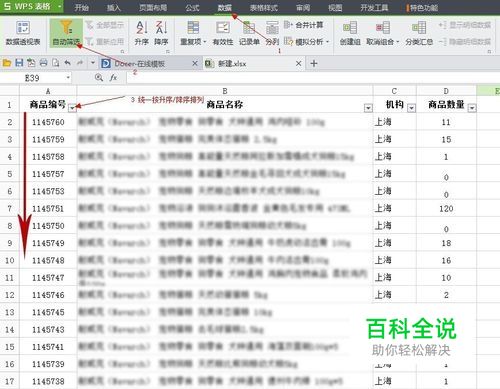
Task: Click the name box showing E39
Action: (x=32, y=78)
